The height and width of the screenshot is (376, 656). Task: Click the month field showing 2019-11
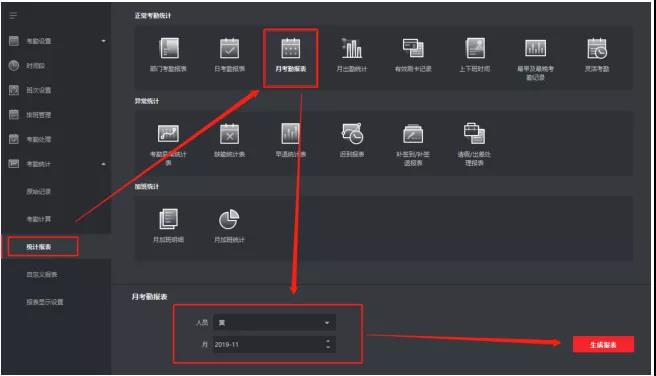click(274, 345)
